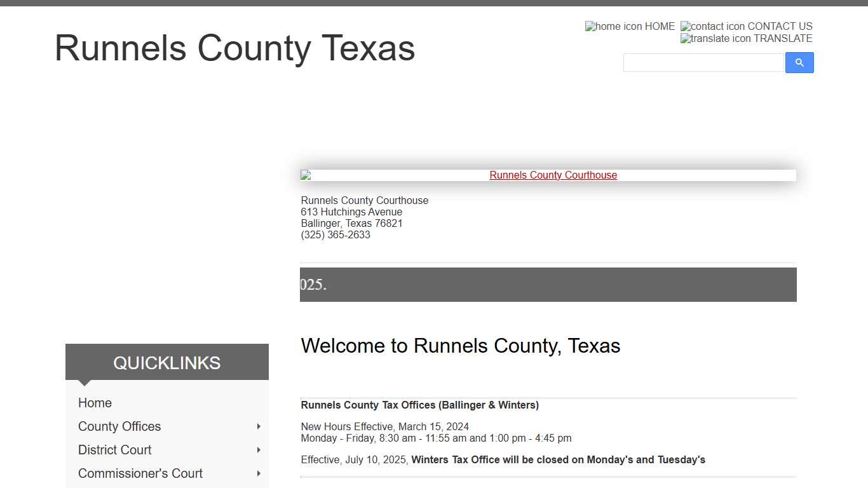
Task: Expand the County Offices submenu
Action: (x=259, y=426)
